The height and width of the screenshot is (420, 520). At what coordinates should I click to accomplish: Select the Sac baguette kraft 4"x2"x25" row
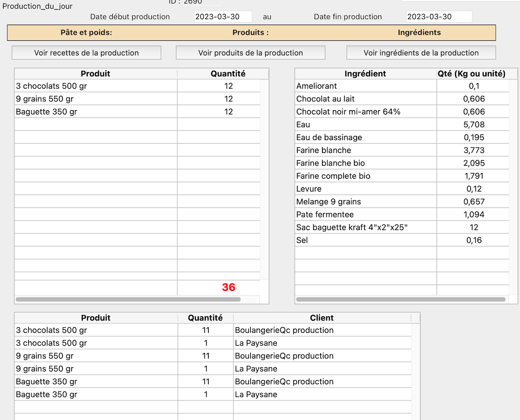click(402, 228)
